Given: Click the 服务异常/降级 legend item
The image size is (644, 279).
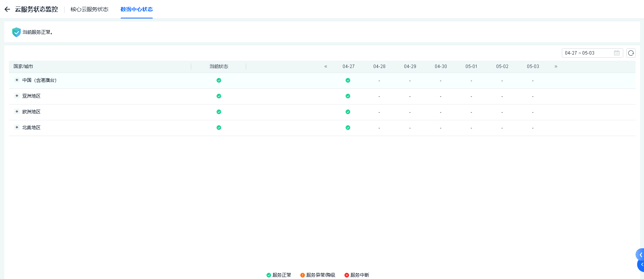Looking at the screenshot, I should click(318, 275).
